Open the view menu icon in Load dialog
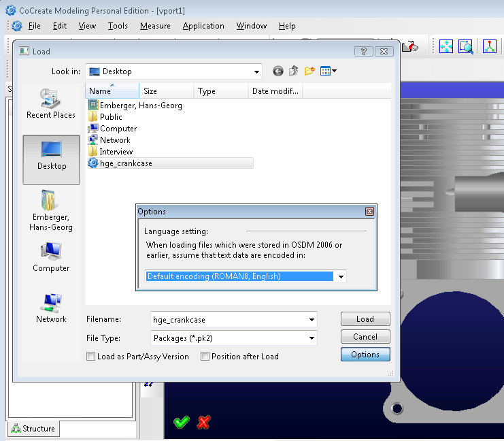Screen dimensions: 504x441 pos(329,71)
